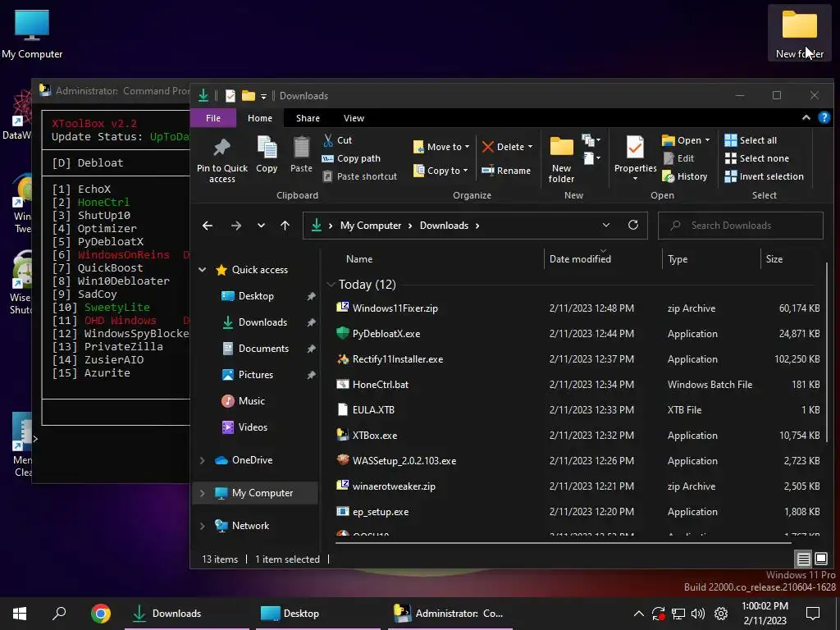Go back with the left arrow
This screenshot has width=840, height=630.
[208, 226]
